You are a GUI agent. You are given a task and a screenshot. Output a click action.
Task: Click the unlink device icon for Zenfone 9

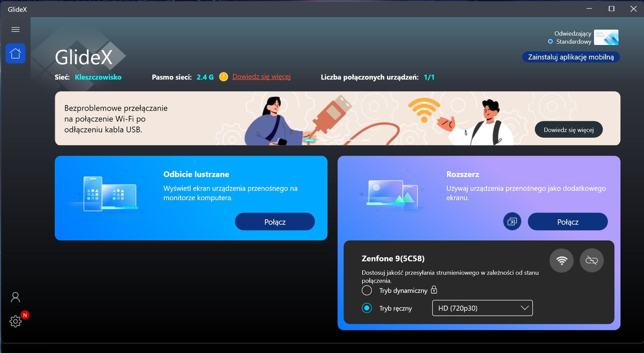click(592, 261)
